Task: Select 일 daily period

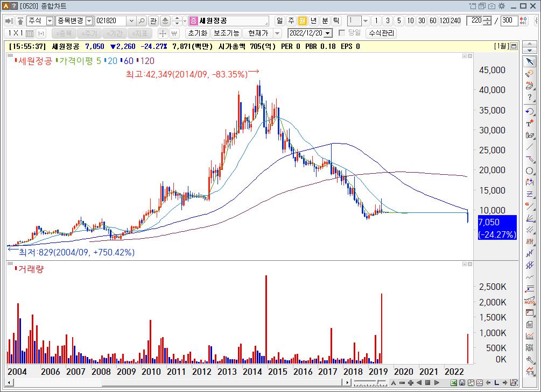Action: [279, 21]
